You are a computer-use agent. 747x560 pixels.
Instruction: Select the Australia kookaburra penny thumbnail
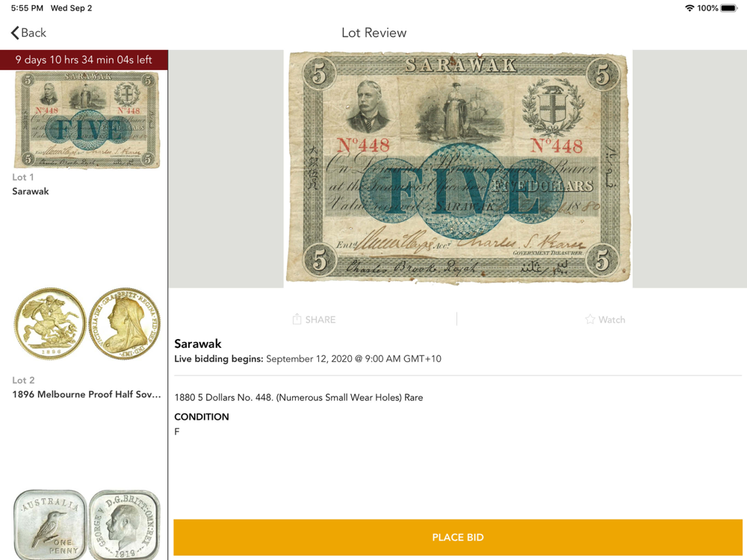pyautogui.click(x=50, y=525)
